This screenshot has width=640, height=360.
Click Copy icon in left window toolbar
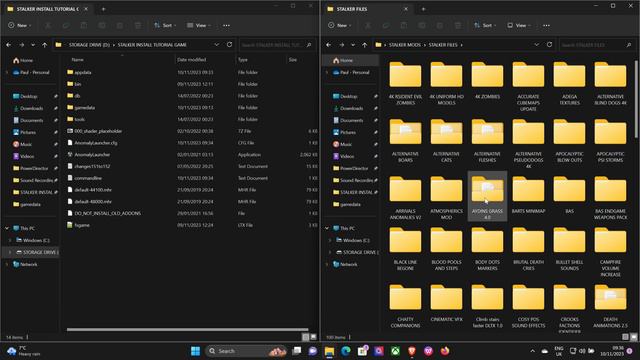click(66, 25)
